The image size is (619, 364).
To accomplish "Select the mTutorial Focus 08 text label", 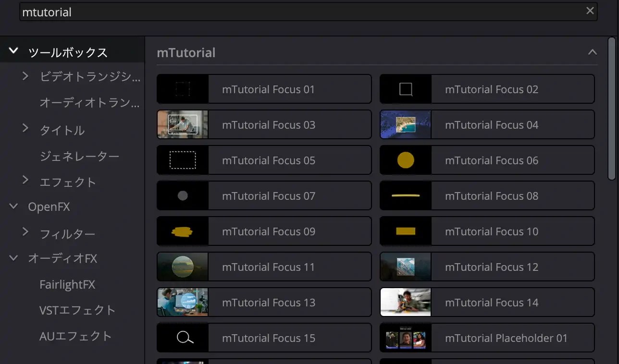I will tap(492, 196).
